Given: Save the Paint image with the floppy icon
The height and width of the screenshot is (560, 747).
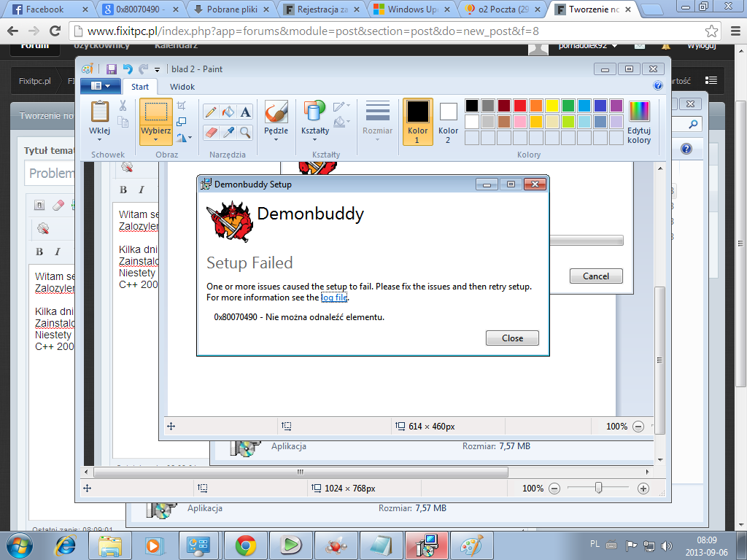Looking at the screenshot, I should point(112,69).
